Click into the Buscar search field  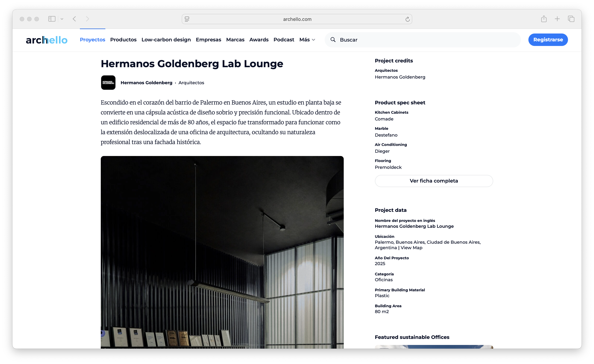click(427, 40)
